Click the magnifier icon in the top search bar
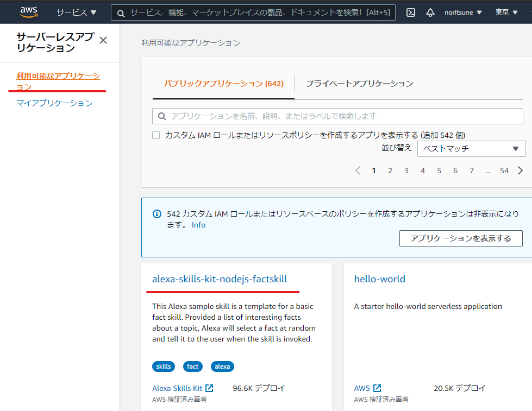This screenshot has height=411, width=532. pos(121,13)
